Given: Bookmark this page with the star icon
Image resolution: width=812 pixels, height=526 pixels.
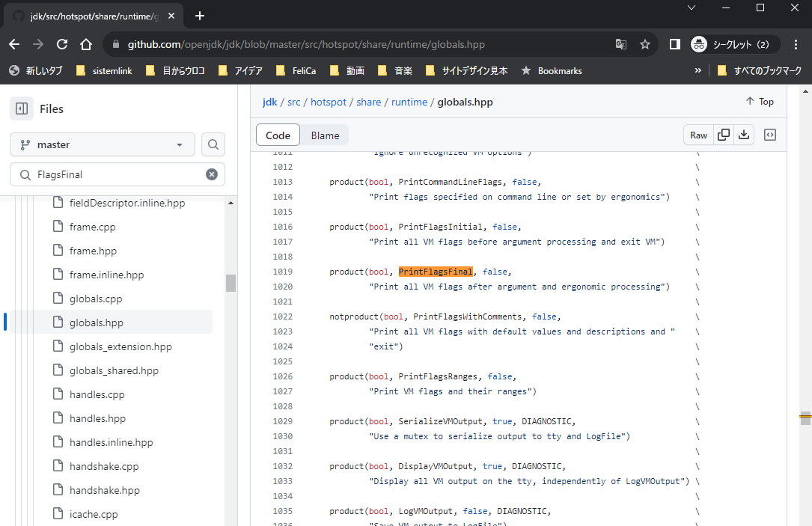Looking at the screenshot, I should pos(645,44).
